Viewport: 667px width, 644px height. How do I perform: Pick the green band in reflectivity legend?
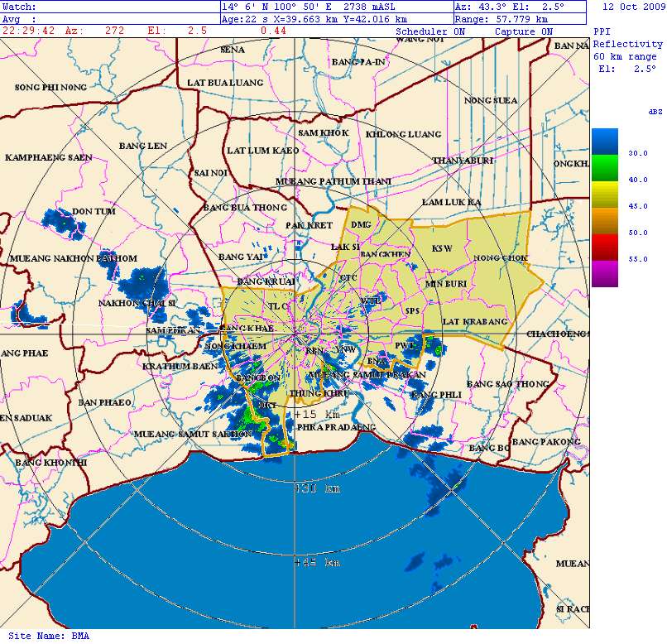click(x=604, y=168)
